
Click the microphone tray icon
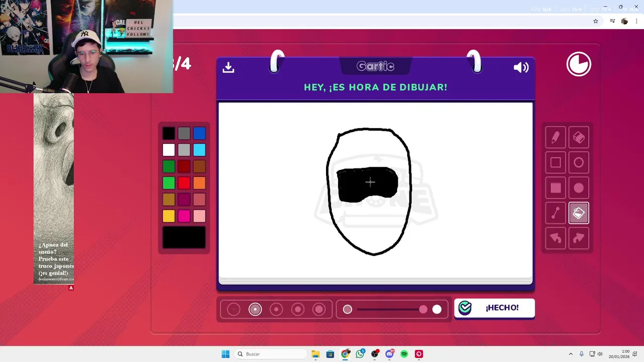point(582,354)
